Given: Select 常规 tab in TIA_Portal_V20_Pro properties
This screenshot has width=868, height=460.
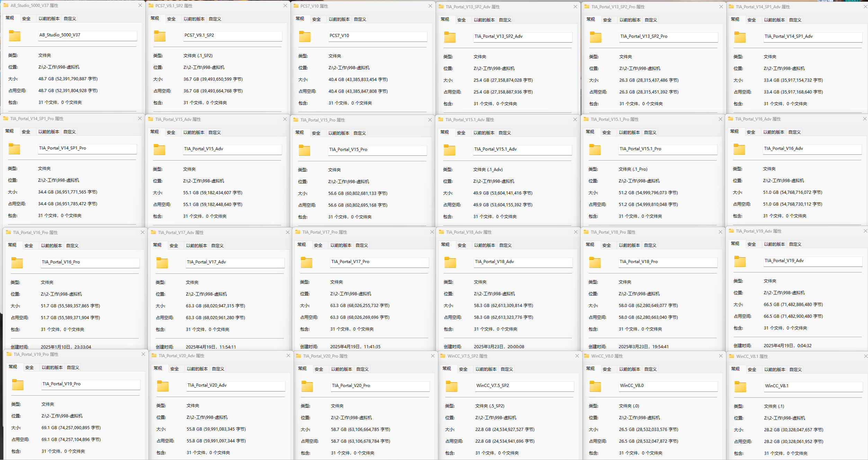Looking at the screenshot, I should coord(302,369).
